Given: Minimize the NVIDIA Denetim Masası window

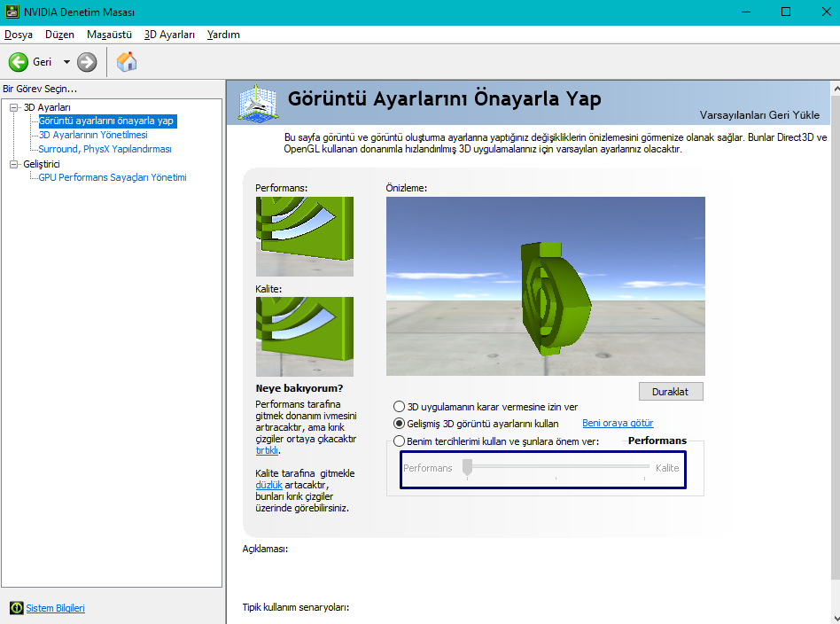Looking at the screenshot, I should (746, 12).
